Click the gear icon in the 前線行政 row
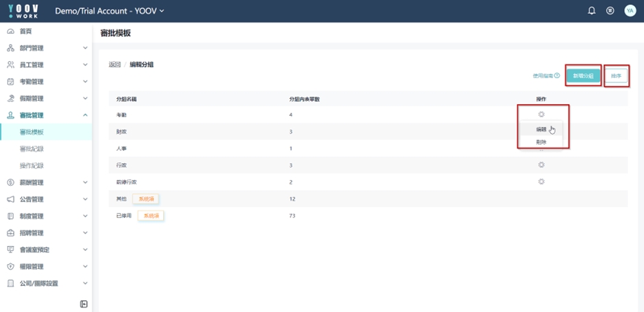The width and height of the screenshot is (644, 312). [x=541, y=182]
